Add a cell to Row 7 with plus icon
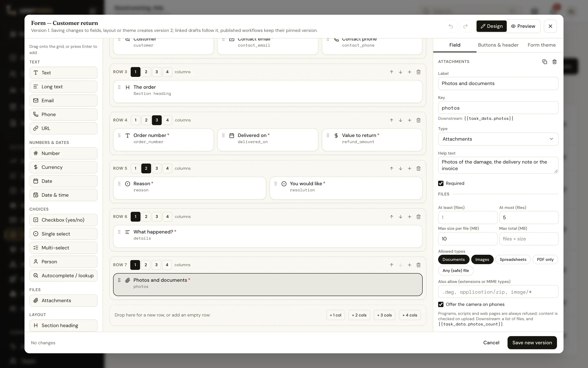 (409, 265)
